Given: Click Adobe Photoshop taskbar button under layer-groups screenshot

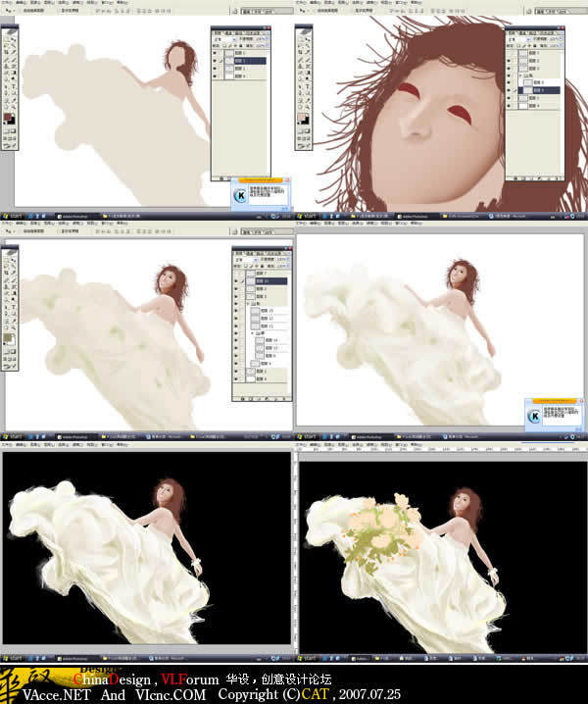Looking at the screenshot, I should tap(75, 436).
